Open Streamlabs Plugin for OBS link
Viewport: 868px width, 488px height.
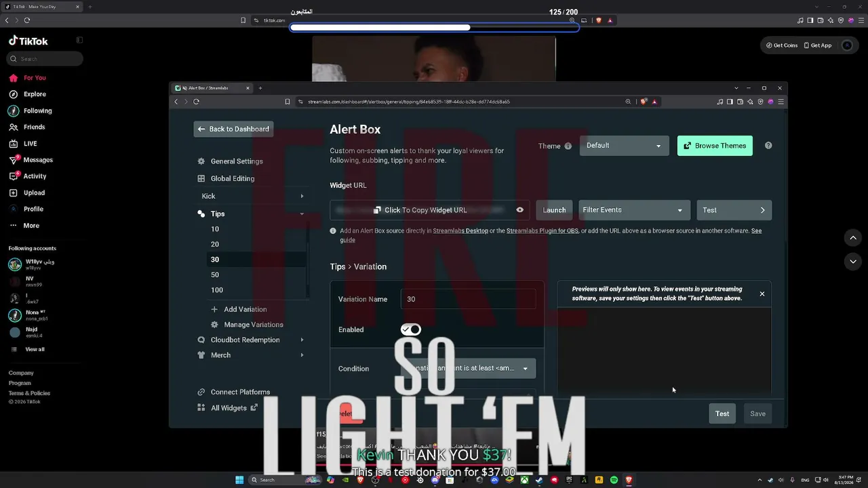point(542,230)
